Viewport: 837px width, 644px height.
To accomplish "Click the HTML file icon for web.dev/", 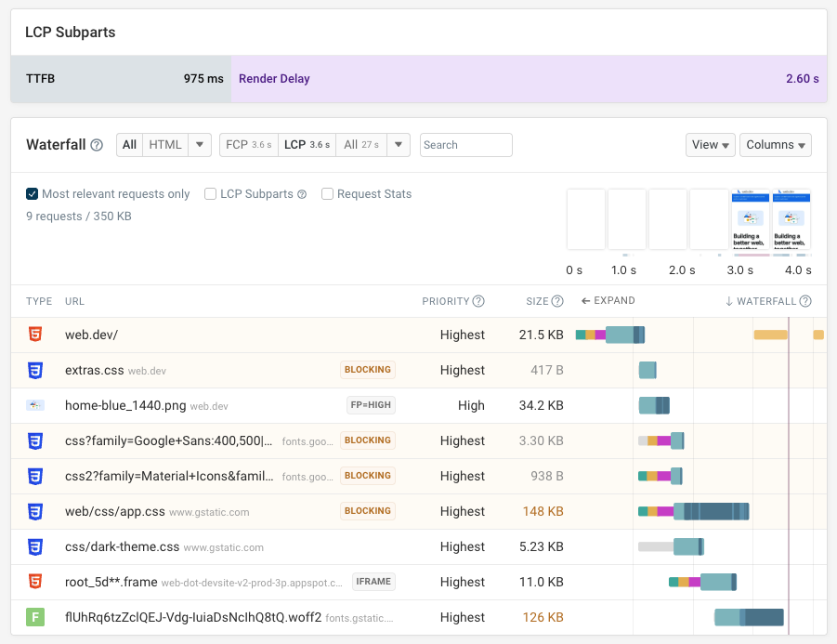I will [x=34, y=335].
